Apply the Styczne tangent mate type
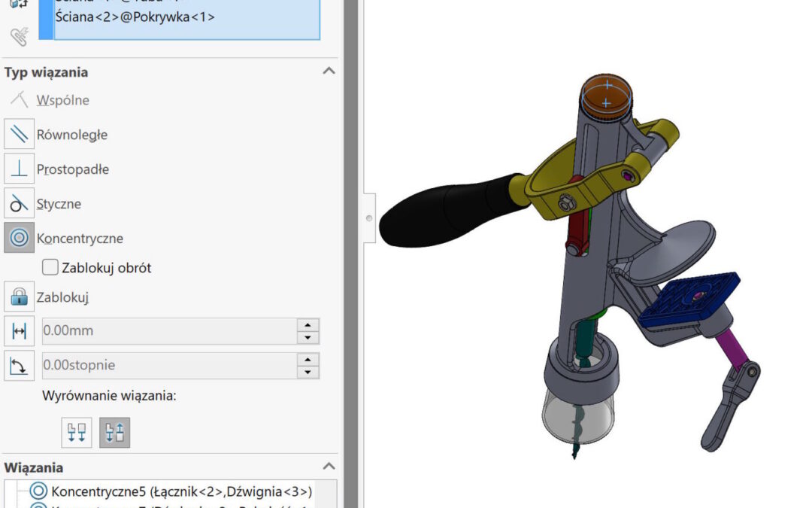 point(19,204)
